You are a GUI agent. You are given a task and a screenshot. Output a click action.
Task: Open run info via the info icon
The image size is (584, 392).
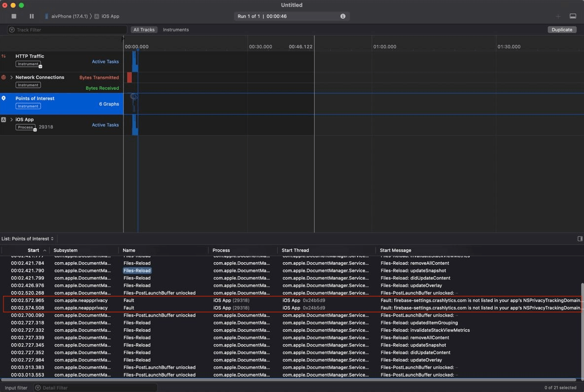click(x=343, y=16)
